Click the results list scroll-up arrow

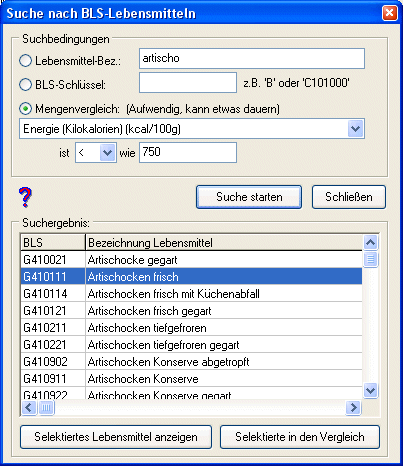pos(371,242)
